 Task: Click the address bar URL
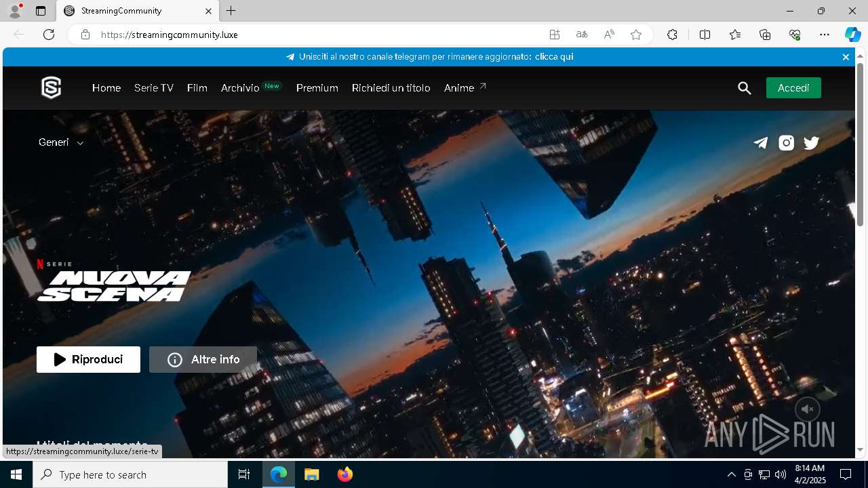[170, 35]
